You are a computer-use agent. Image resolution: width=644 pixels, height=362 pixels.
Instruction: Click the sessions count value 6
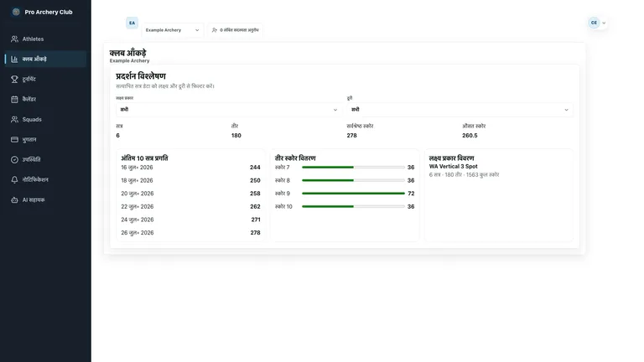[x=118, y=136]
